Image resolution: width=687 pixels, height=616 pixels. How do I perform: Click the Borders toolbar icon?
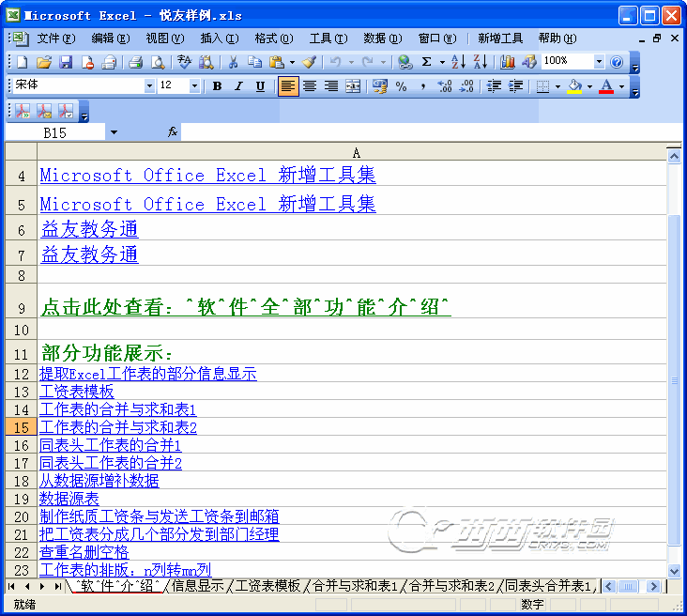coord(542,86)
